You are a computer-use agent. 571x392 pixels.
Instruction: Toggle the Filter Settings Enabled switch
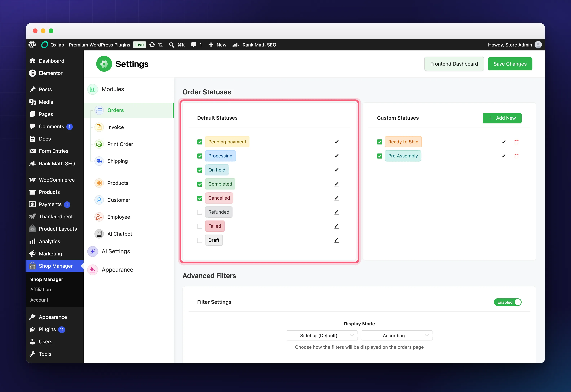click(x=508, y=302)
